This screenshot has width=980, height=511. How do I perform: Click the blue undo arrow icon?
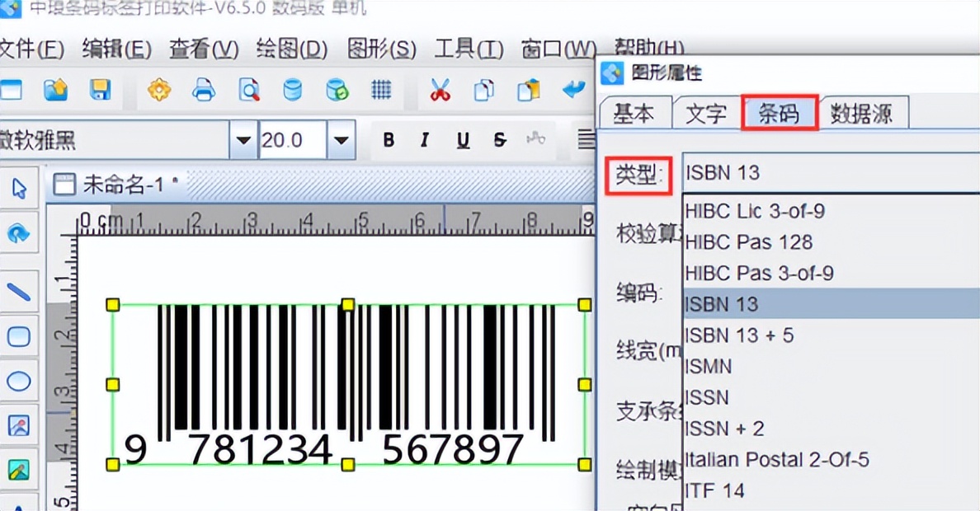click(573, 90)
